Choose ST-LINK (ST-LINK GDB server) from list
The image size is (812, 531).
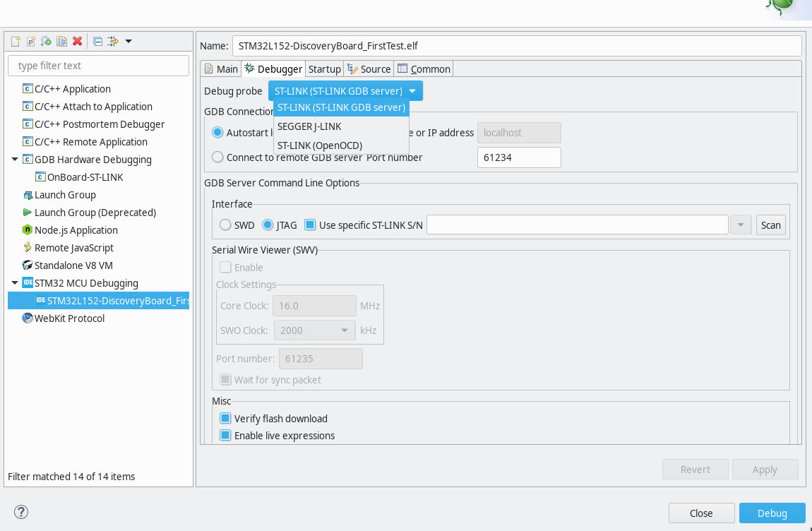click(341, 107)
